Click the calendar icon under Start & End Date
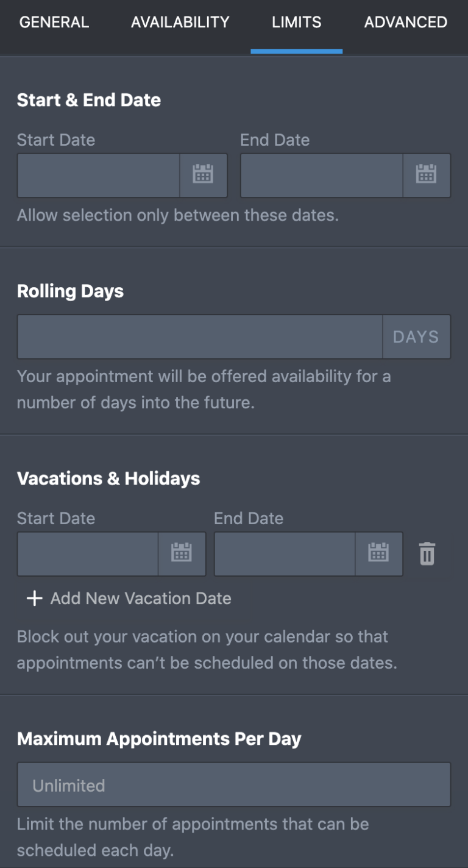Viewport: 468px width, 868px height. click(x=203, y=176)
